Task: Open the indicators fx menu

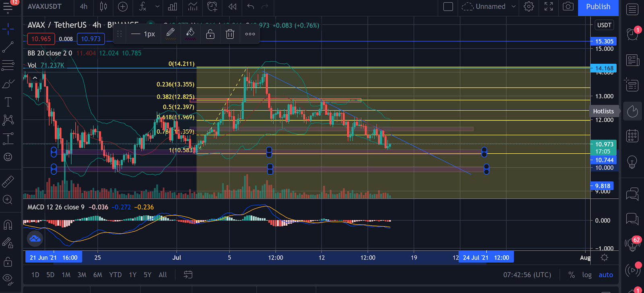Action: 143,6
